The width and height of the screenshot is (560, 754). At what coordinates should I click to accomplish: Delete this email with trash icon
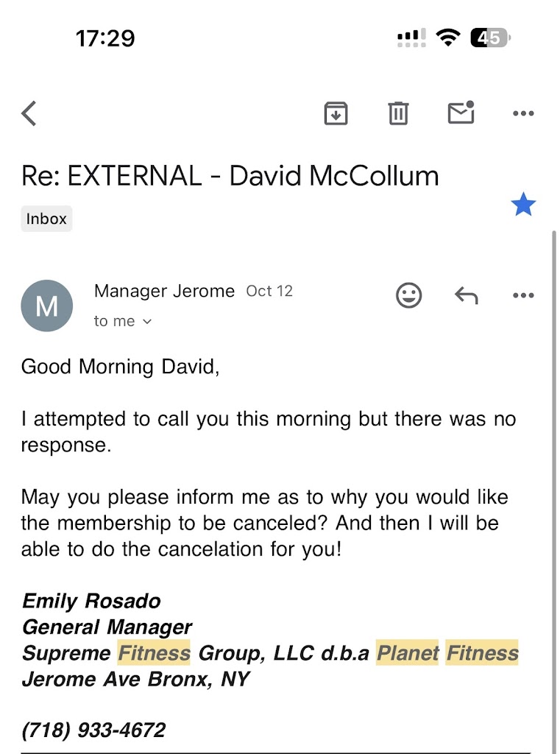pos(398,113)
